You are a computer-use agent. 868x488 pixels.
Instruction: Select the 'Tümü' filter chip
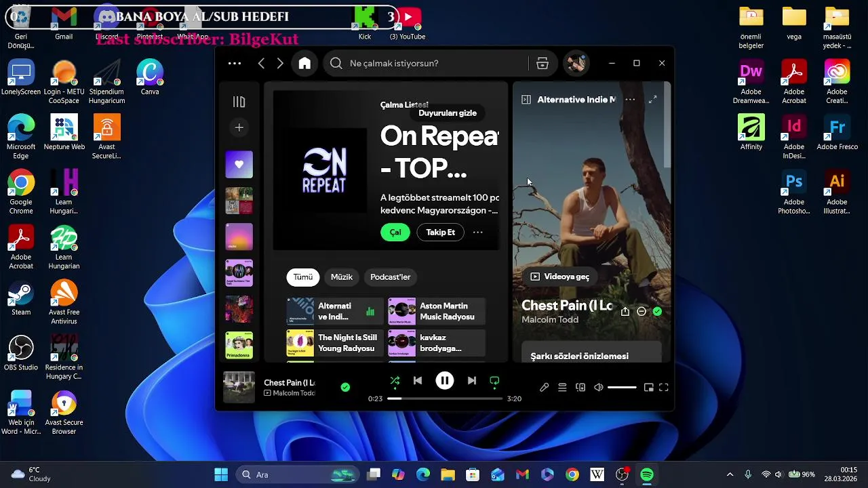click(302, 277)
